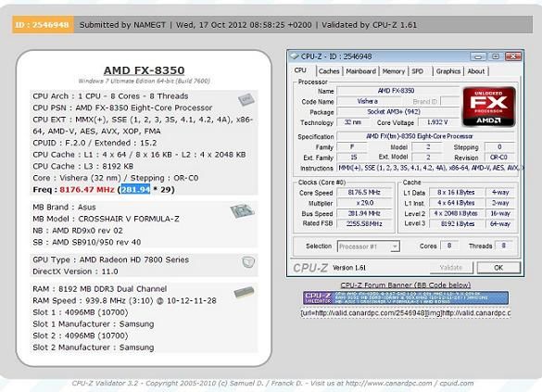The width and height of the screenshot is (542, 392).
Task: Click the CPU PSN Eight-Core Processor line
Action: coord(122,107)
